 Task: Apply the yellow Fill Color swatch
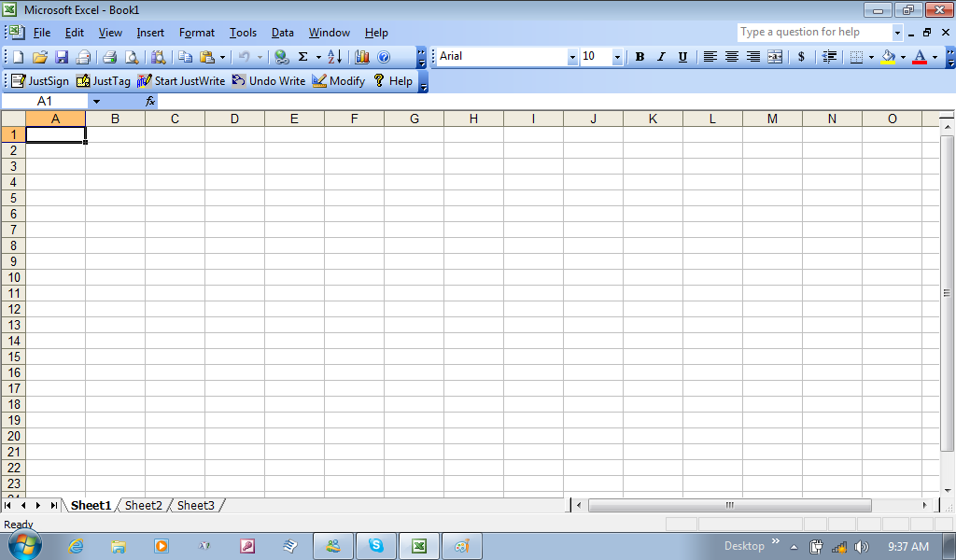888,57
